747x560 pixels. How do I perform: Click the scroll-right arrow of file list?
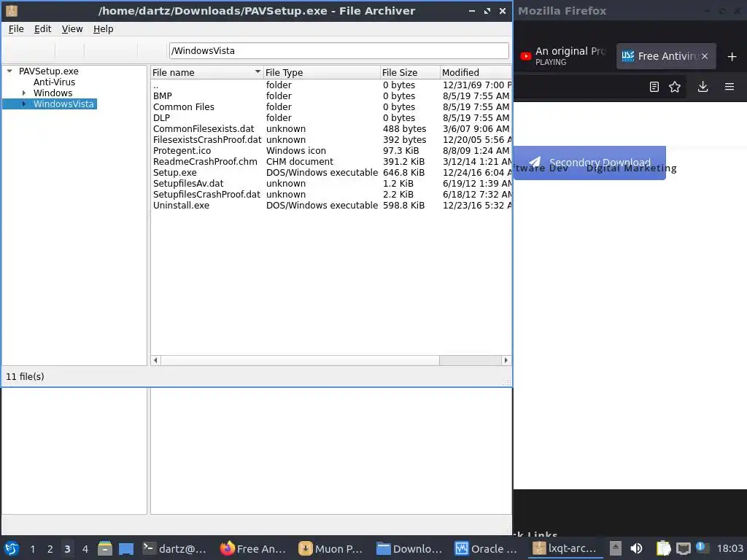(506, 360)
